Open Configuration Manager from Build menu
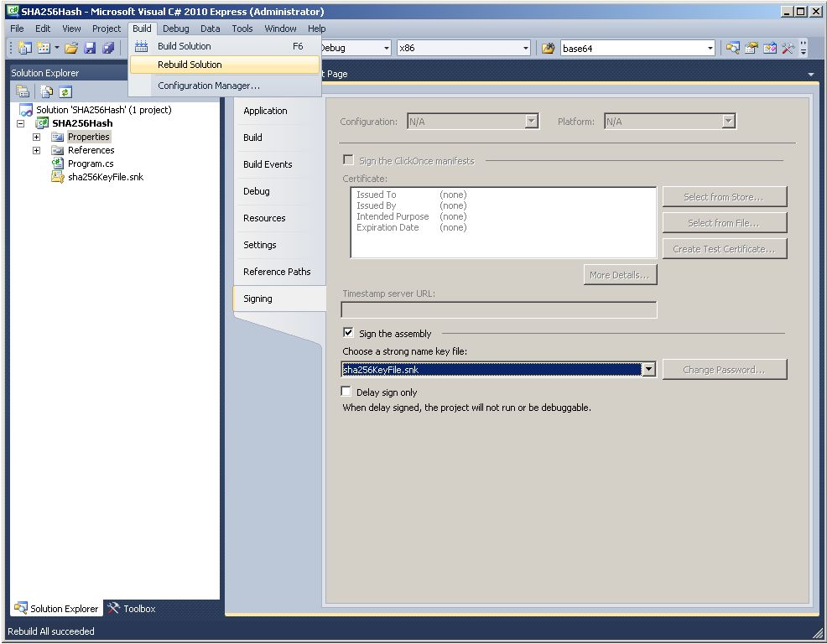 coord(224,86)
